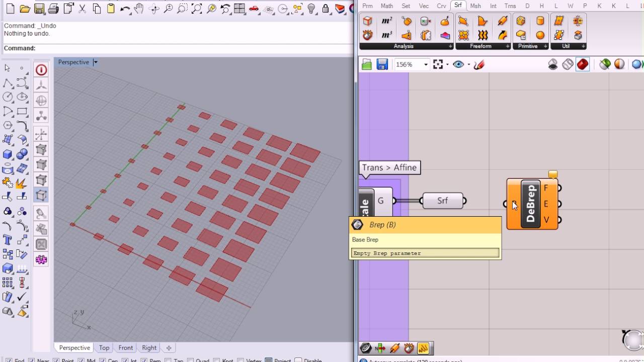
Task: Expand the Util panel plus
Action: pos(583,46)
